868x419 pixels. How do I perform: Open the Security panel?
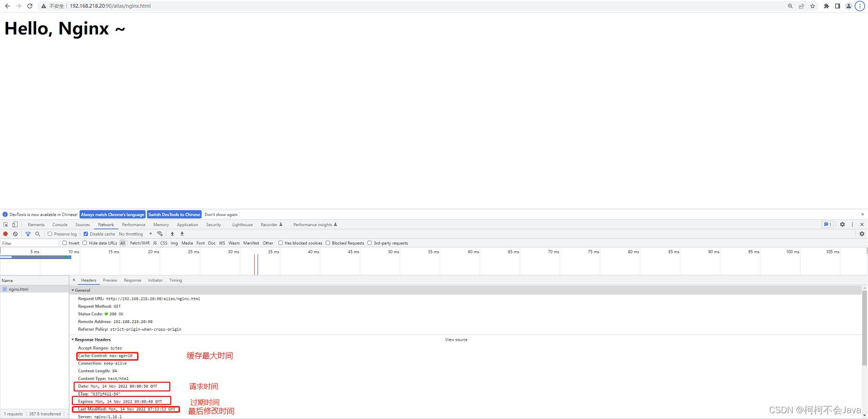(213, 225)
